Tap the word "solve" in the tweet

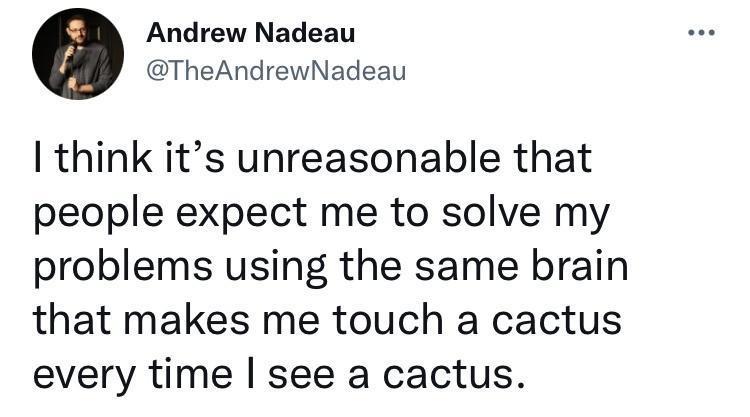pyautogui.click(x=443, y=215)
